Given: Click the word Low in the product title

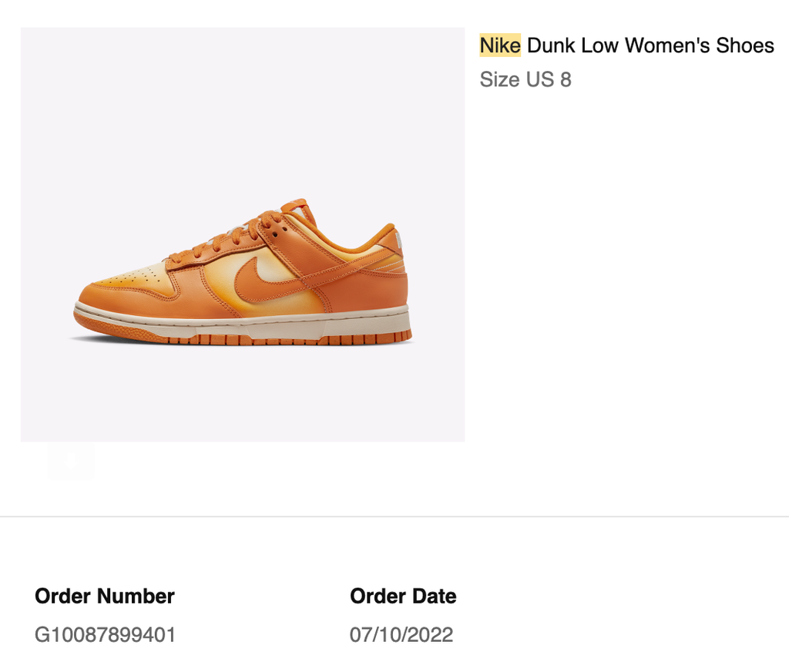Looking at the screenshot, I should coord(600,45).
